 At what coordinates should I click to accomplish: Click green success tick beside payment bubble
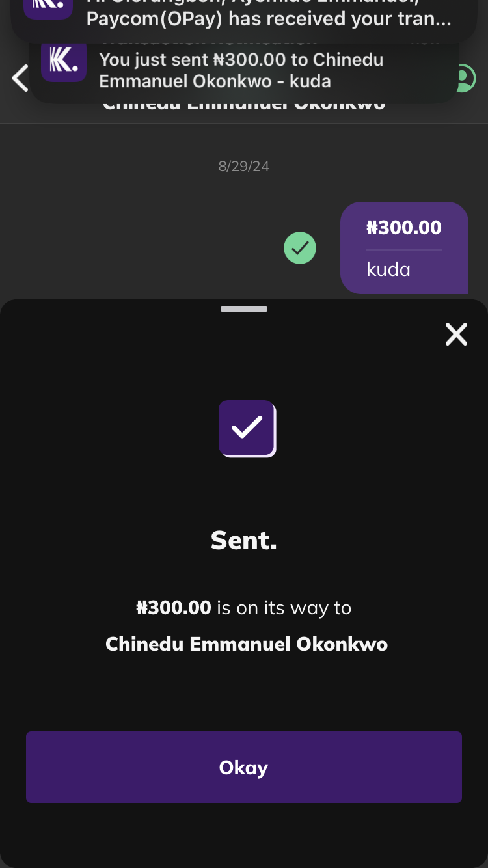300,248
